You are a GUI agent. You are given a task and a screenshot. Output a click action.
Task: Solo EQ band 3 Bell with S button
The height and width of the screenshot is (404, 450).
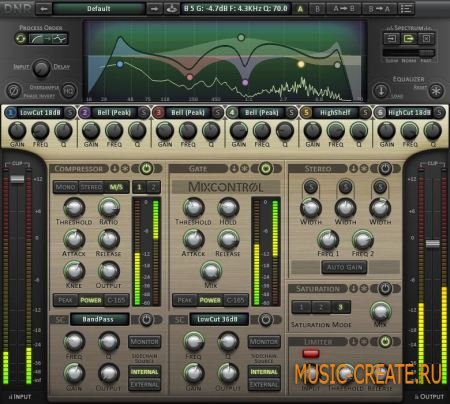pyautogui.click(x=218, y=113)
